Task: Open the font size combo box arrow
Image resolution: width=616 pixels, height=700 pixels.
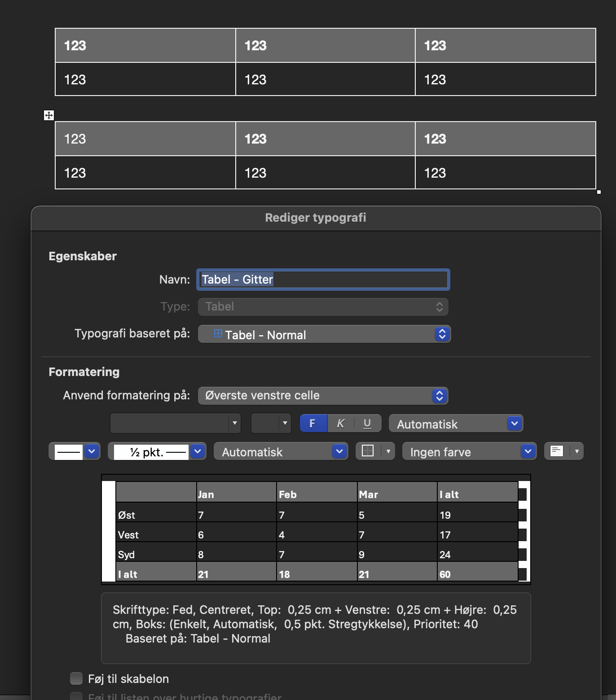Action: pos(285,423)
